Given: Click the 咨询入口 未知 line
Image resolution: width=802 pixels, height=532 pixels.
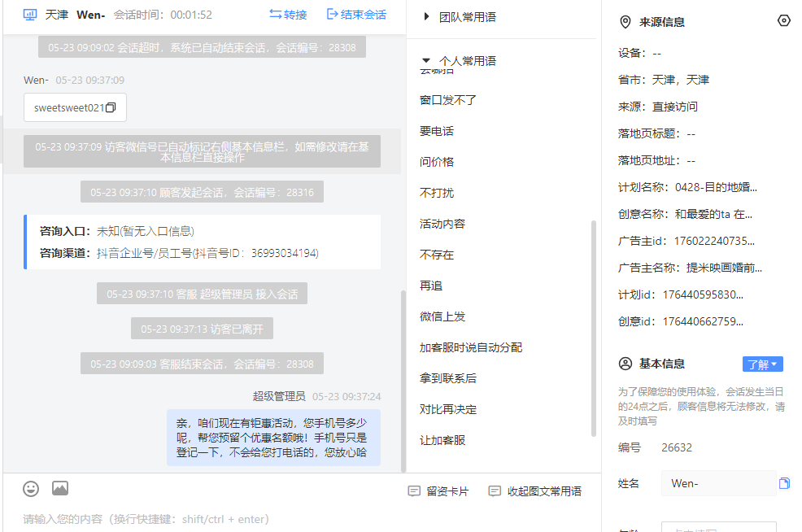Looking at the screenshot, I should click(117, 231).
